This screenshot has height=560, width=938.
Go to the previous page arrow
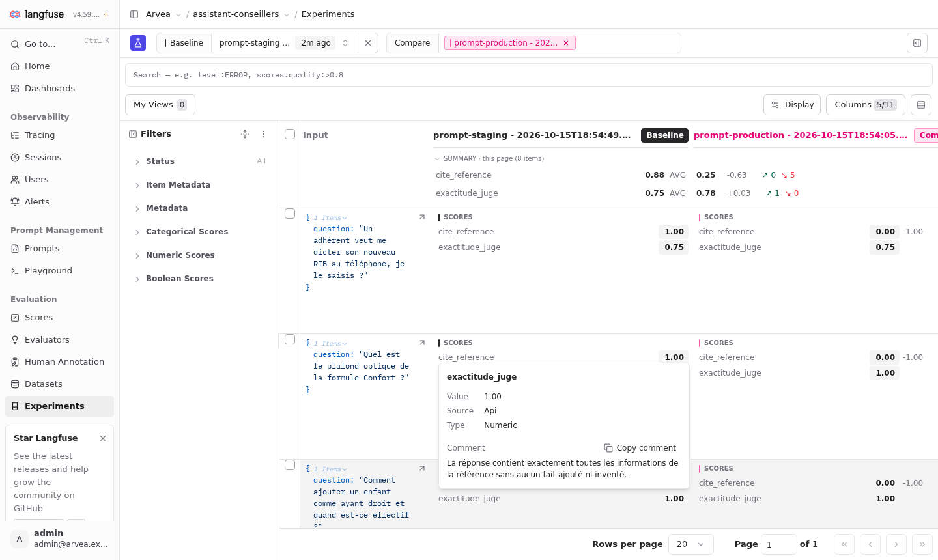click(870, 544)
